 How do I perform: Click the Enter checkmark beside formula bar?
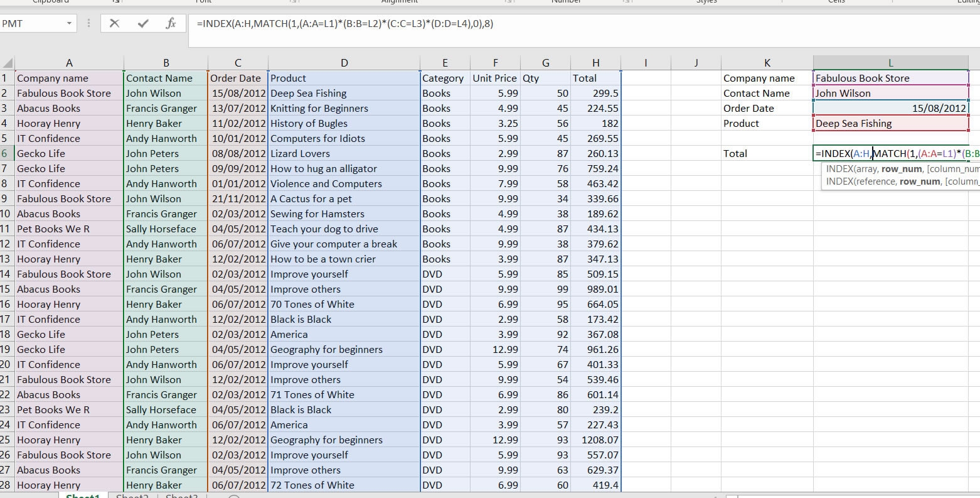(x=143, y=24)
